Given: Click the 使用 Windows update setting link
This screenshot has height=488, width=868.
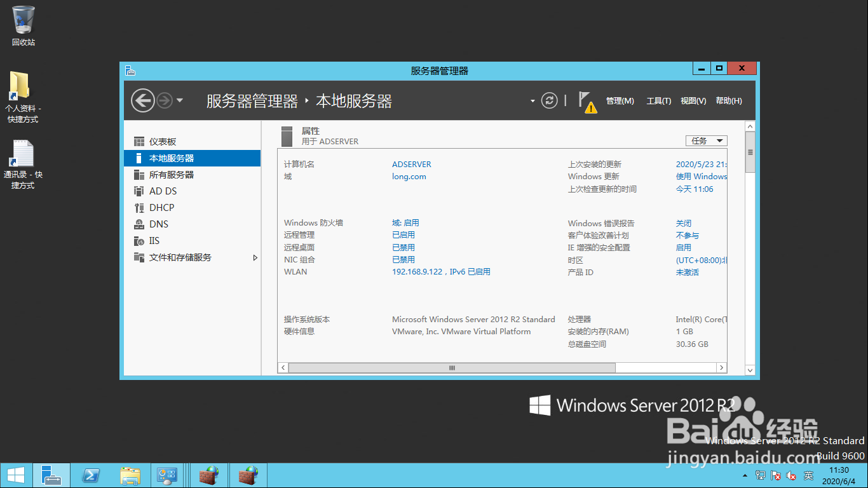Looking at the screenshot, I should pos(701,177).
